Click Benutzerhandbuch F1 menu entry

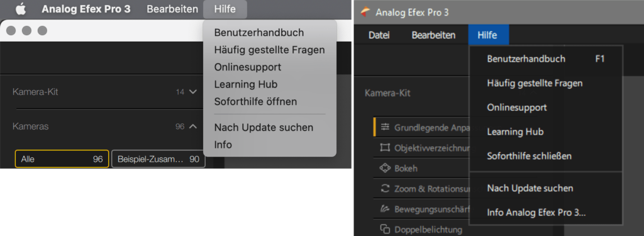[x=546, y=59]
